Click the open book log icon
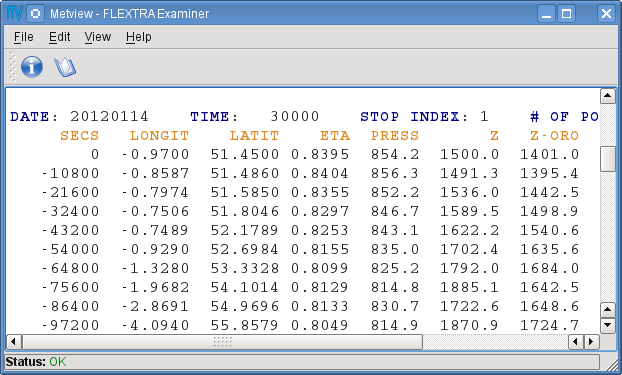Viewport: 622px width, 375px height. 65,67
